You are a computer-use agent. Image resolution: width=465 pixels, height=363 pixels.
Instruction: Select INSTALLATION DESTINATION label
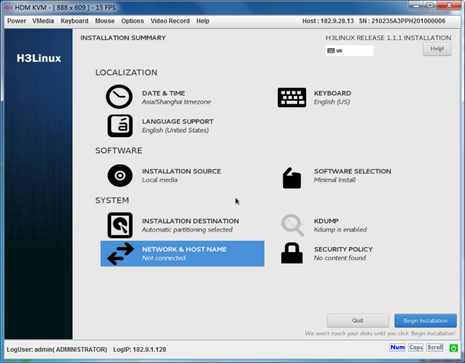[190, 221]
